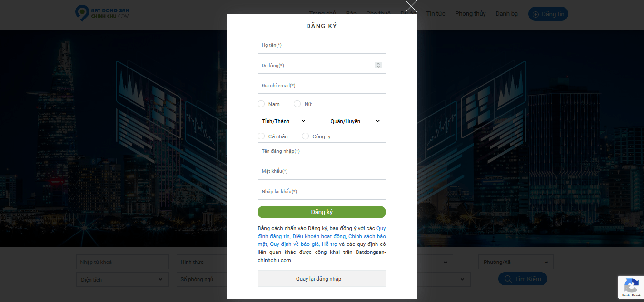Image resolution: width=644 pixels, height=302 pixels.
Task: Open the Bat Dong San Chinh Chu logo
Action: pos(102,13)
